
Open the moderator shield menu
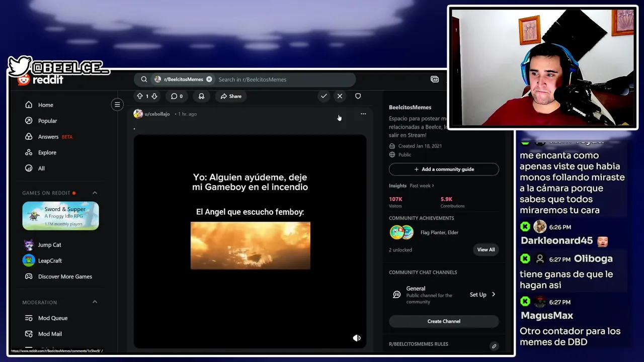point(358,96)
